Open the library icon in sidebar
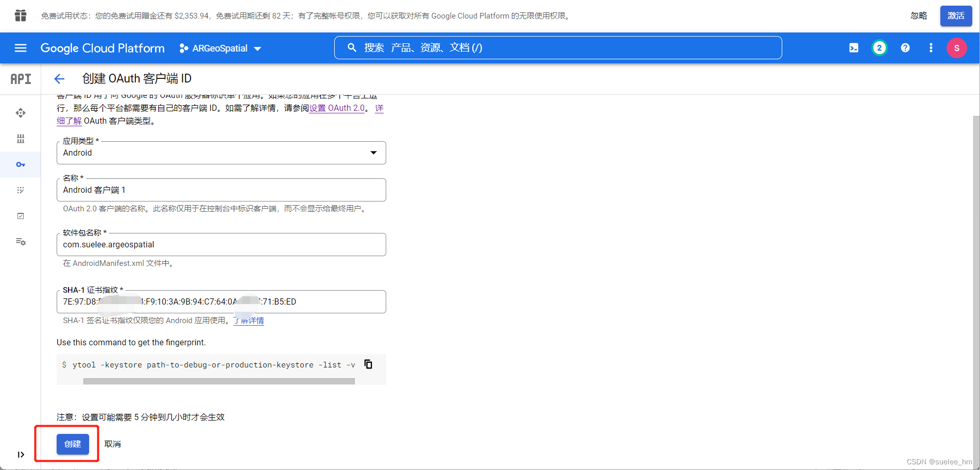 click(x=21, y=139)
